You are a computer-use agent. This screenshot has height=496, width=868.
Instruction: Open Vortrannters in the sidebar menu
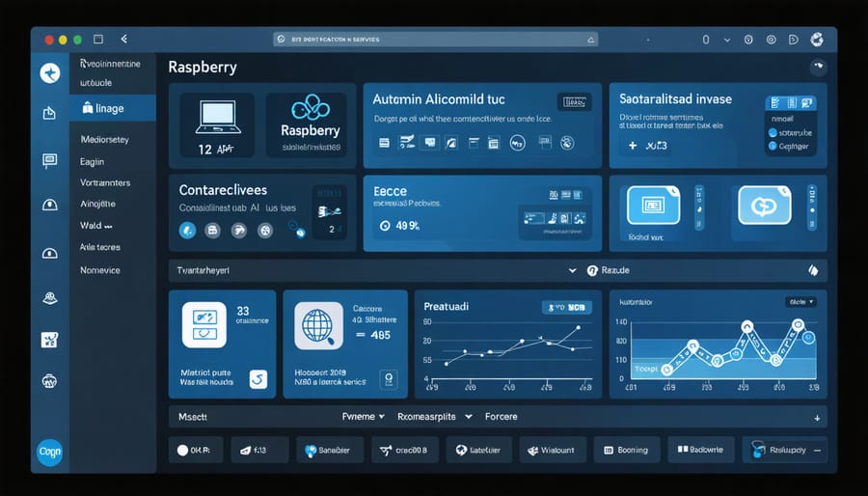[105, 182]
